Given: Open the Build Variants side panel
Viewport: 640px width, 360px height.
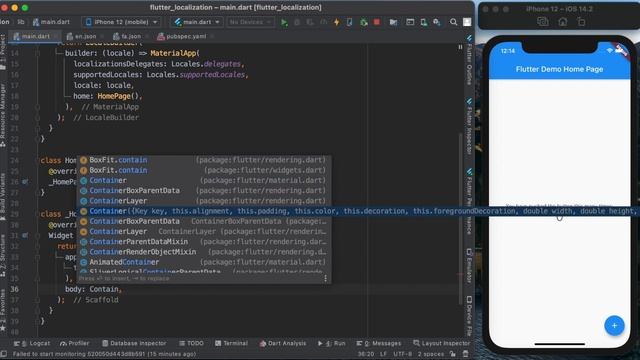Looking at the screenshot, I should [3, 198].
